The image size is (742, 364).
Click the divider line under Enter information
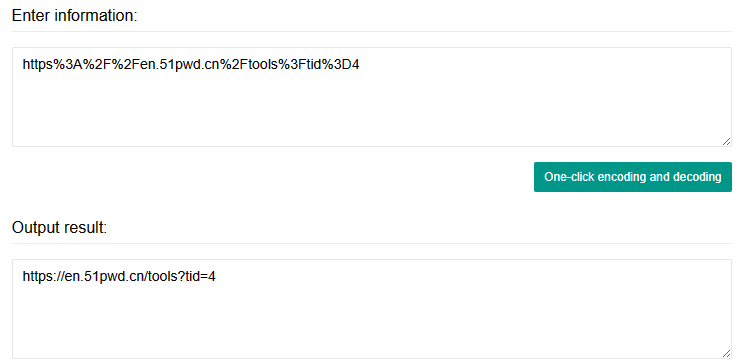pos(372,31)
